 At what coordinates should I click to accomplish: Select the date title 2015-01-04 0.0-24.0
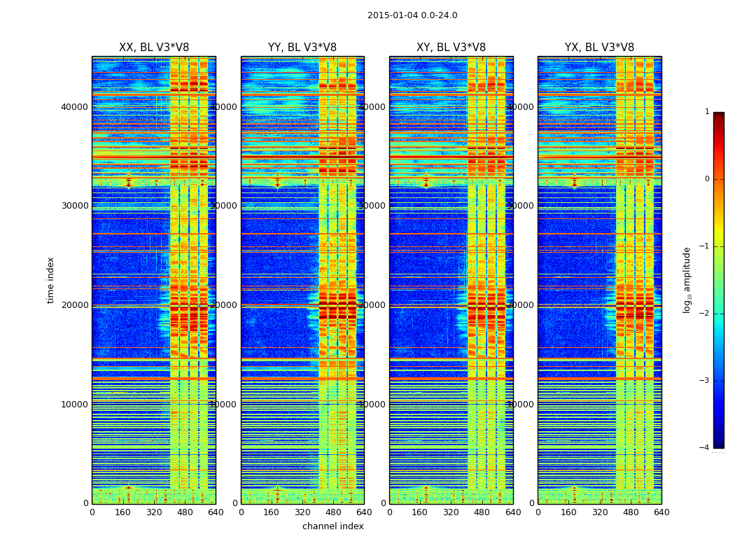click(x=412, y=15)
